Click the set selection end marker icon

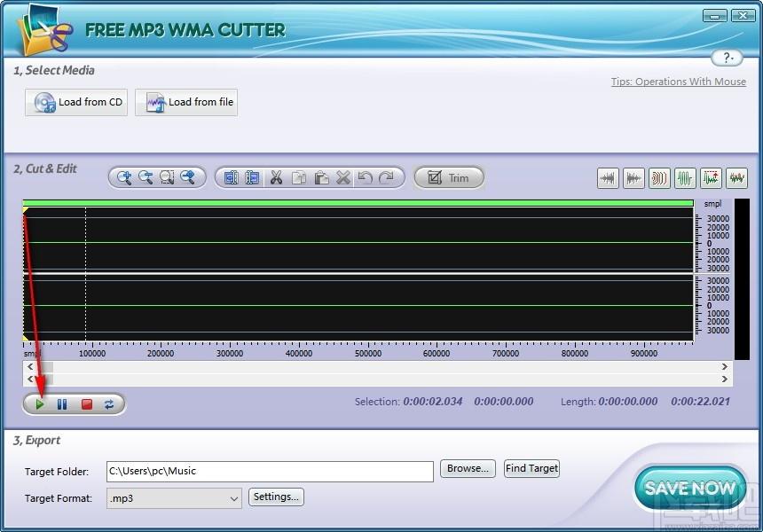pyautogui.click(x=252, y=178)
